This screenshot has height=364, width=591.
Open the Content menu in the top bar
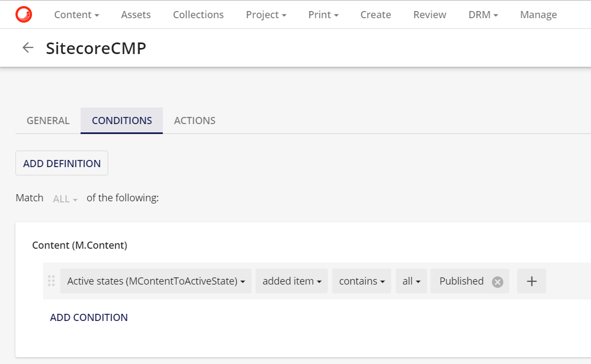point(76,14)
